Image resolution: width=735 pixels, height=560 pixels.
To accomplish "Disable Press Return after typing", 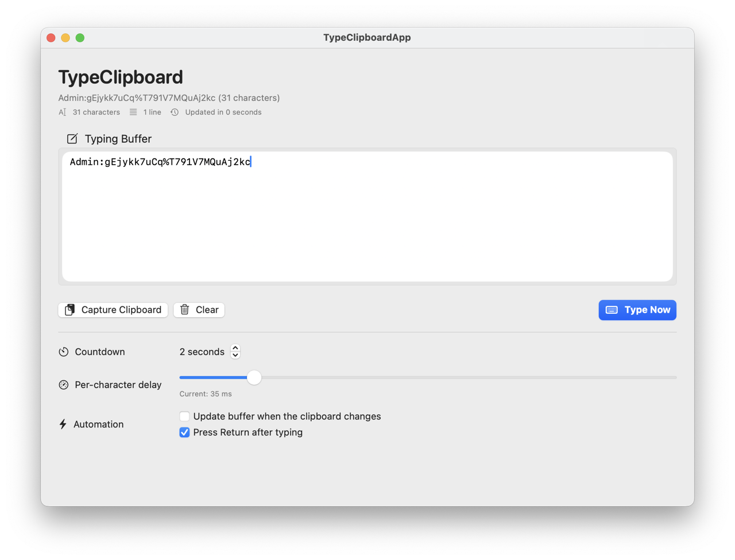I will click(x=184, y=432).
